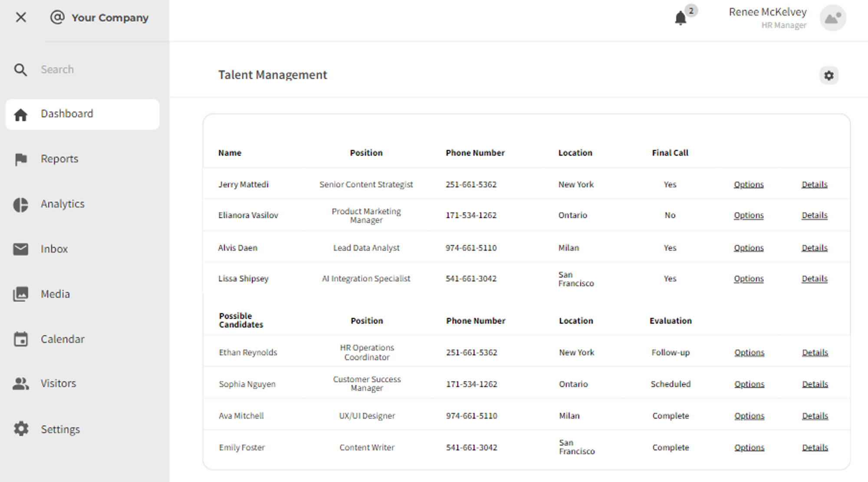Click the search magnifier icon
This screenshot has height=482, width=868.
coord(20,69)
